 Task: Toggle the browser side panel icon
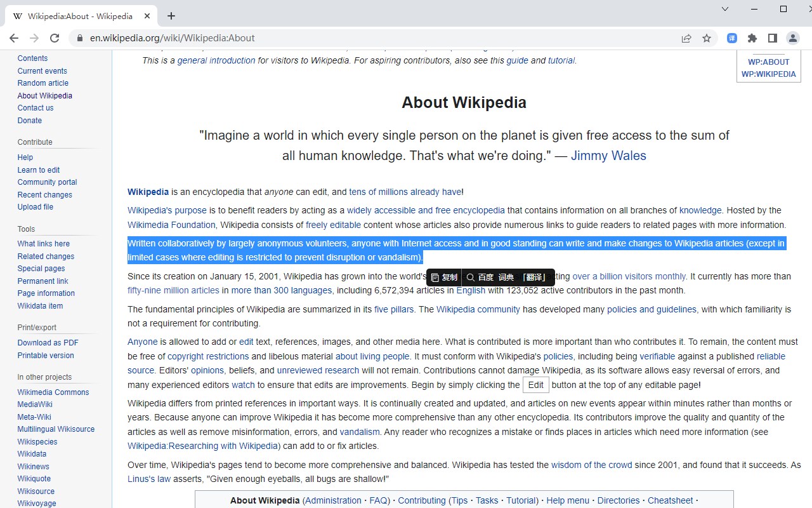pyautogui.click(x=772, y=38)
